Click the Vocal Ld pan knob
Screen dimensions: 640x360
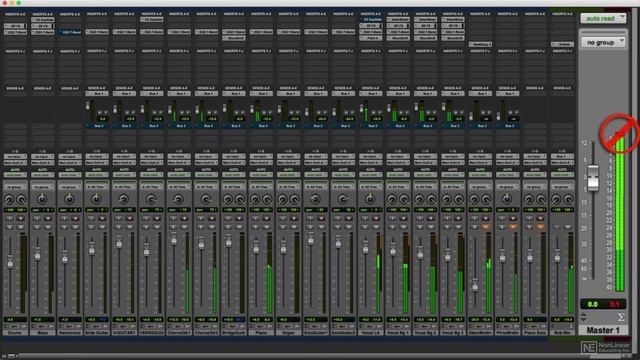coord(370,199)
